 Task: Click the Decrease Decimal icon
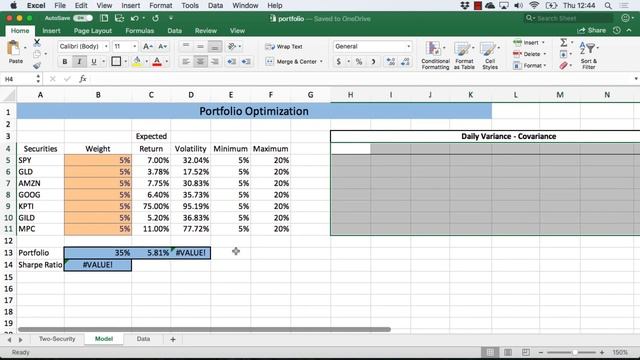point(405,62)
